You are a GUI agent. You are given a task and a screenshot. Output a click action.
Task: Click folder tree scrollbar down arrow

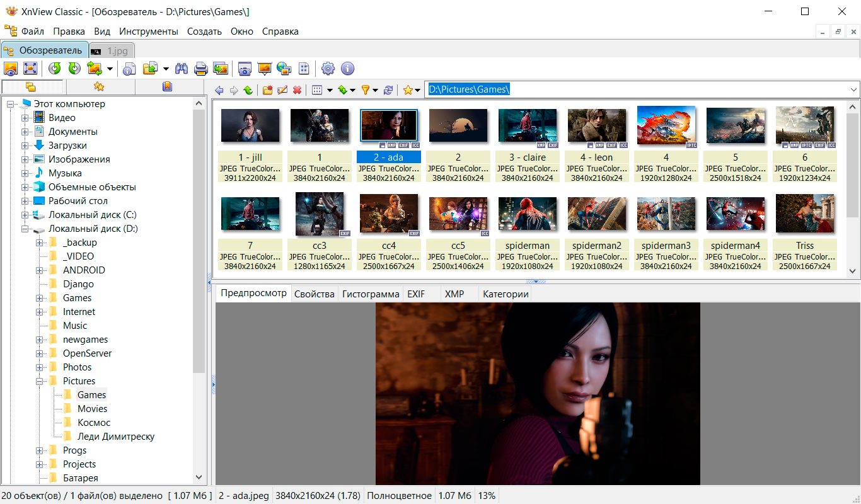[200, 478]
